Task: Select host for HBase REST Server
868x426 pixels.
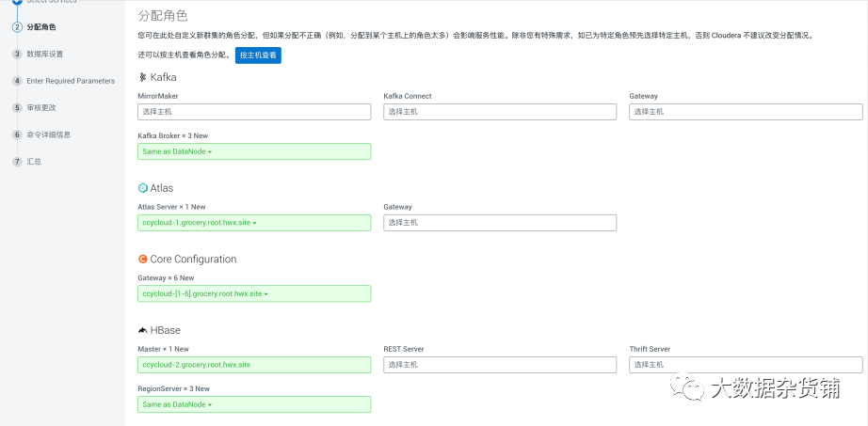Action: [x=500, y=365]
